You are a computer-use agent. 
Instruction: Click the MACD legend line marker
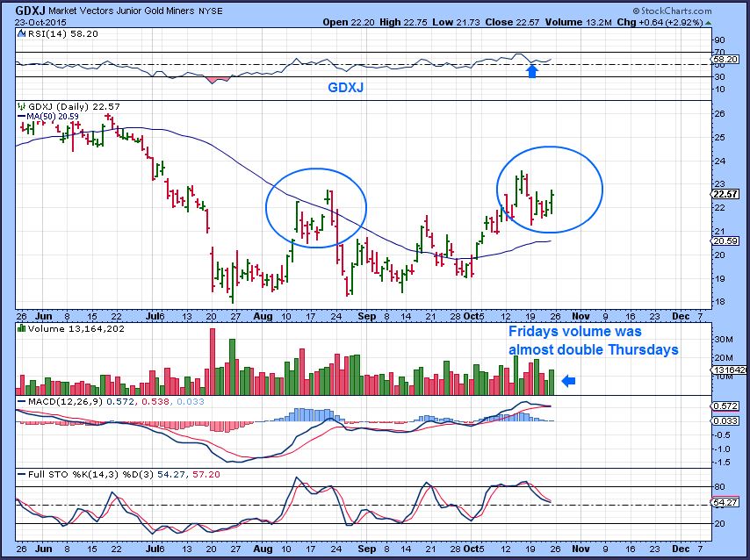tap(22, 402)
